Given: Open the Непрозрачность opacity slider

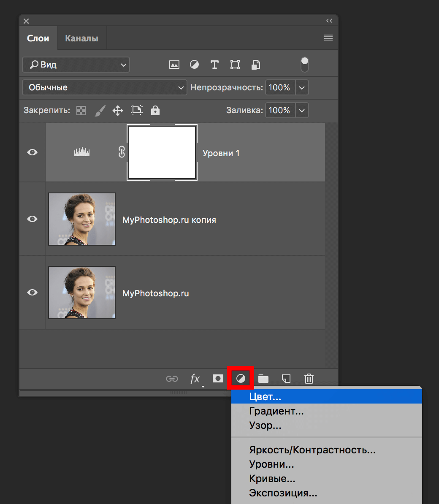Looking at the screenshot, I should pyautogui.click(x=302, y=87).
